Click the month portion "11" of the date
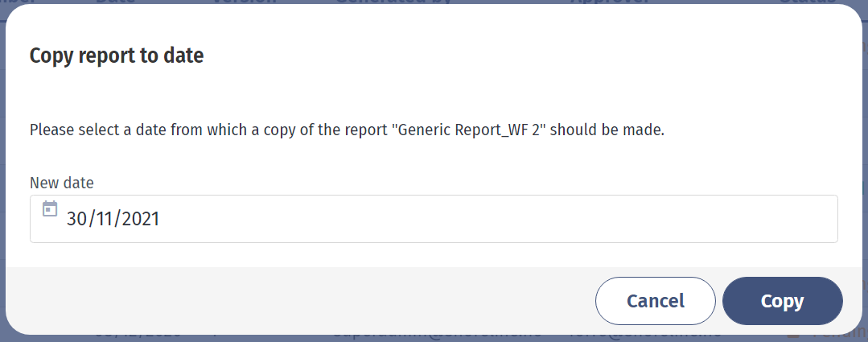This screenshot has height=342, width=868. [x=100, y=219]
